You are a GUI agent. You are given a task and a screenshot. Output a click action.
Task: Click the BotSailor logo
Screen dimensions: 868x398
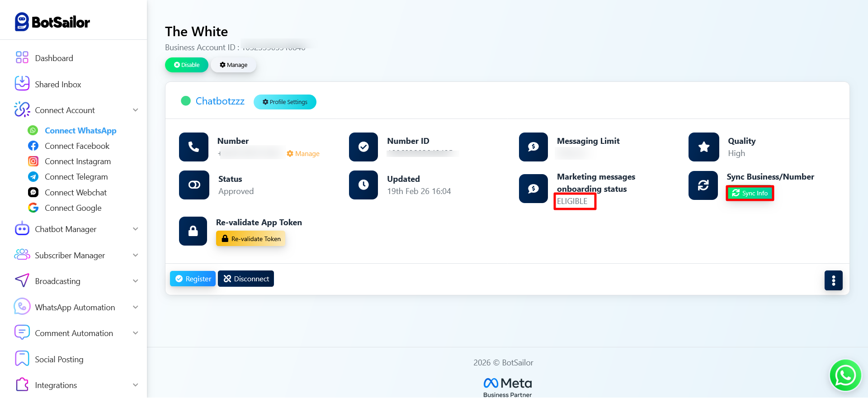click(x=52, y=22)
